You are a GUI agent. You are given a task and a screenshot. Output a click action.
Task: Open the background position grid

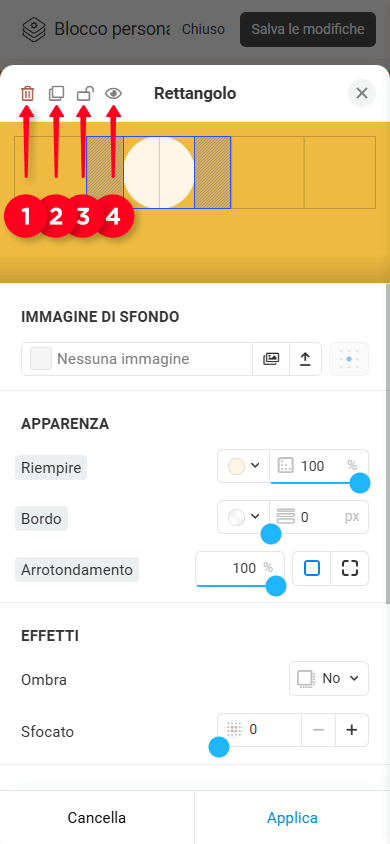[x=349, y=359]
